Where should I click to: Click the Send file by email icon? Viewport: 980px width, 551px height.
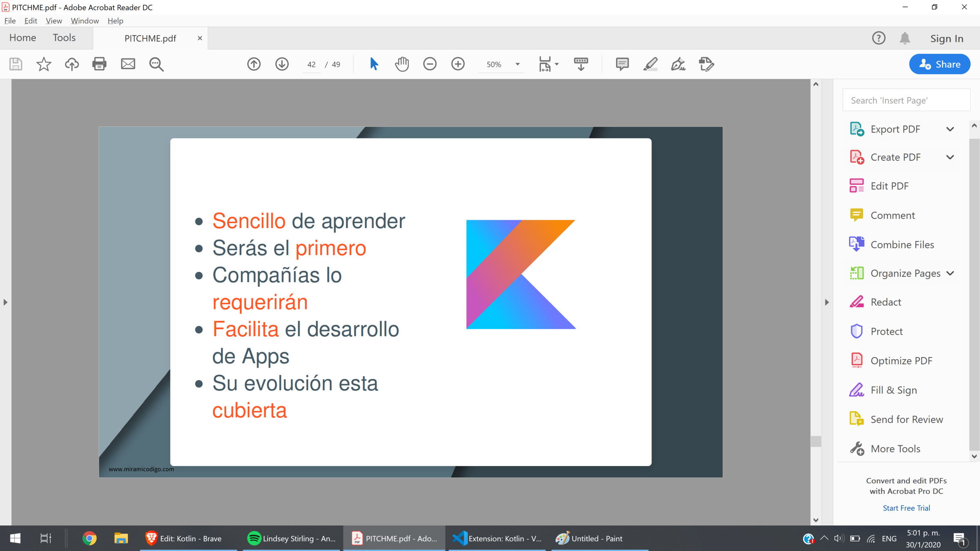128,64
